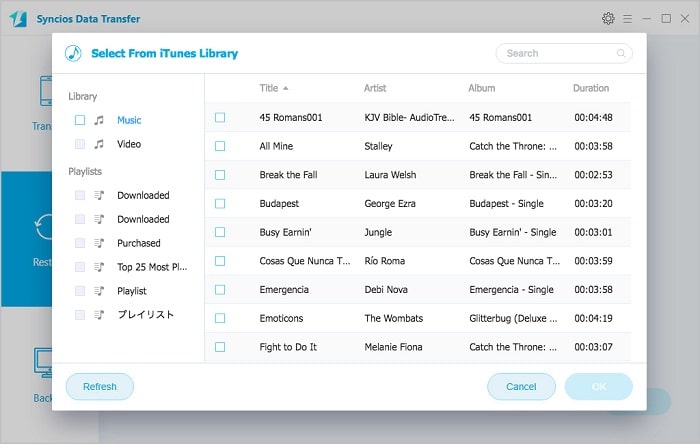Click into the Search field
The image size is (700, 444).
coord(564,53)
